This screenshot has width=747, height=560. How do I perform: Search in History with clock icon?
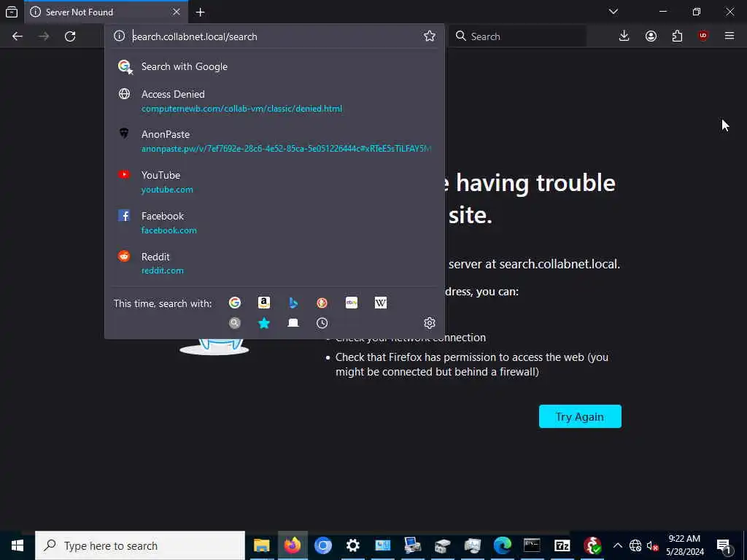(x=322, y=323)
